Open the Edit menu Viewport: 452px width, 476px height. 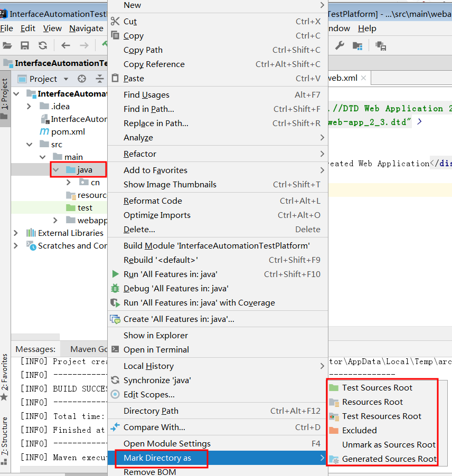28,28
